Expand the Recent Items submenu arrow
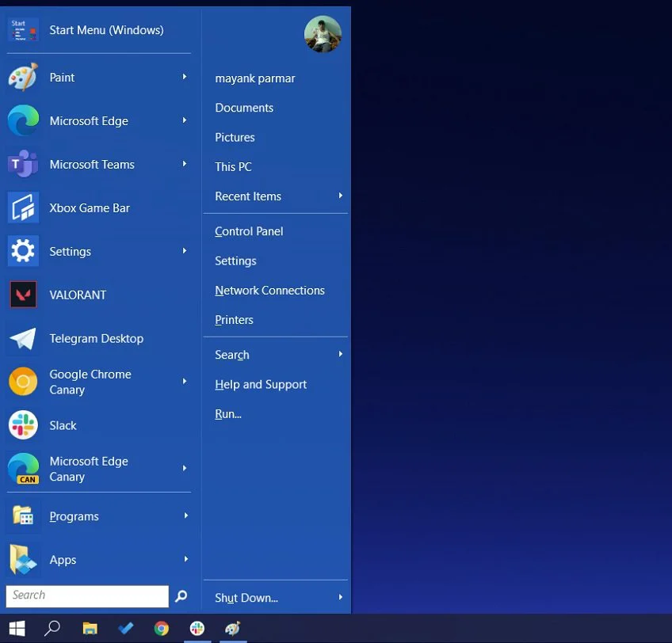 click(x=341, y=196)
